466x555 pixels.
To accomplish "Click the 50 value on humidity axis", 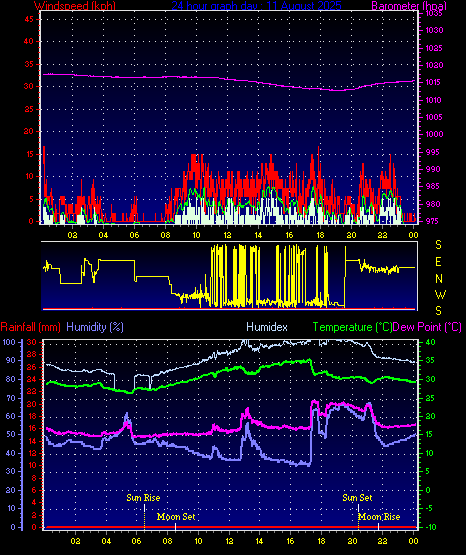I will [x=11, y=434].
